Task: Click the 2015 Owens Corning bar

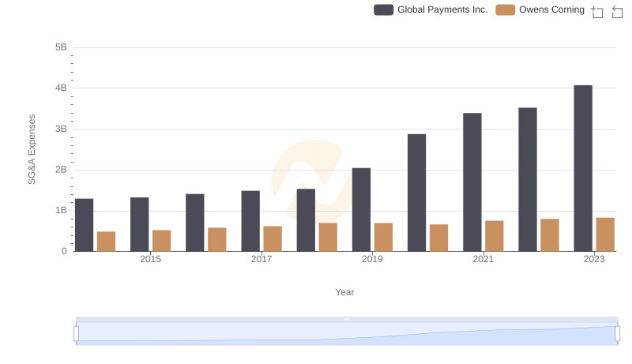Action: (162, 241)
